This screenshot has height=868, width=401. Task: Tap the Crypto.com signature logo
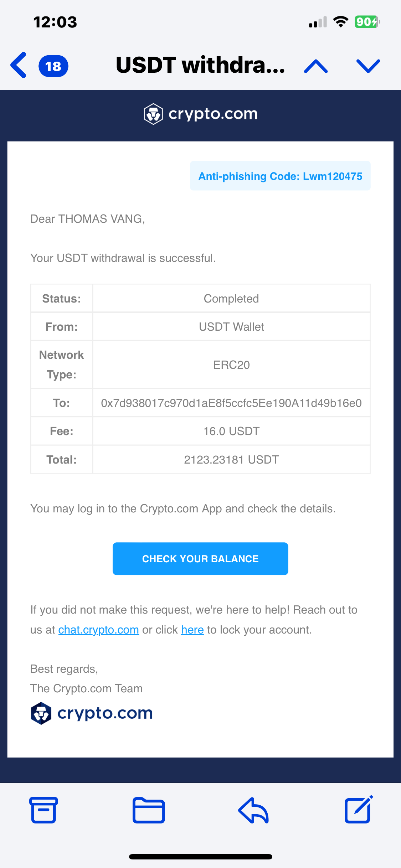[x=92, y=713]
